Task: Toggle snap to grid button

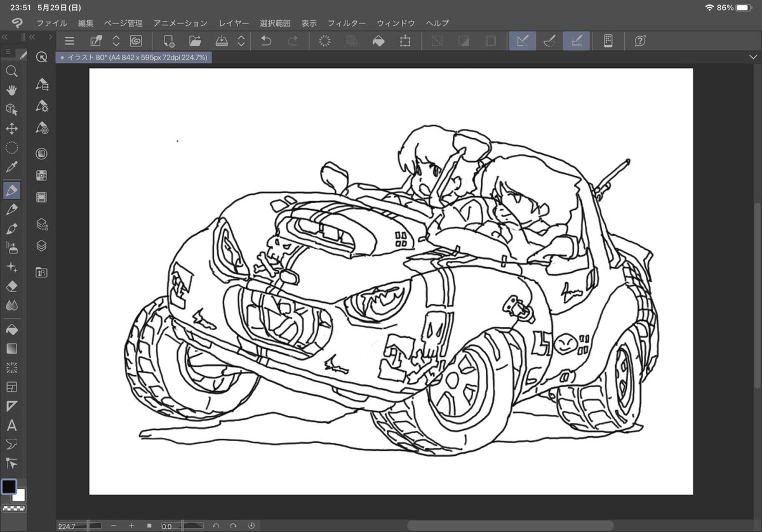Action: pos(577,41)
